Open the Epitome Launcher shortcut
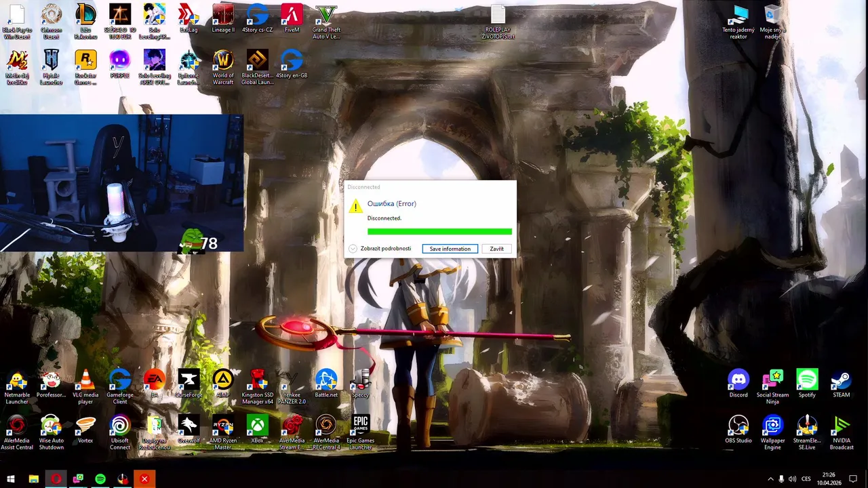Screen dimensions: 868x488 coord(189,67)
